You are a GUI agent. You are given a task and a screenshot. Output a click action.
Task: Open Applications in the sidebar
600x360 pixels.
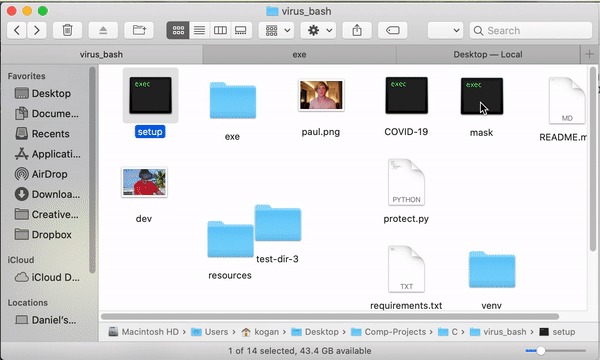(x=47, y=154)
